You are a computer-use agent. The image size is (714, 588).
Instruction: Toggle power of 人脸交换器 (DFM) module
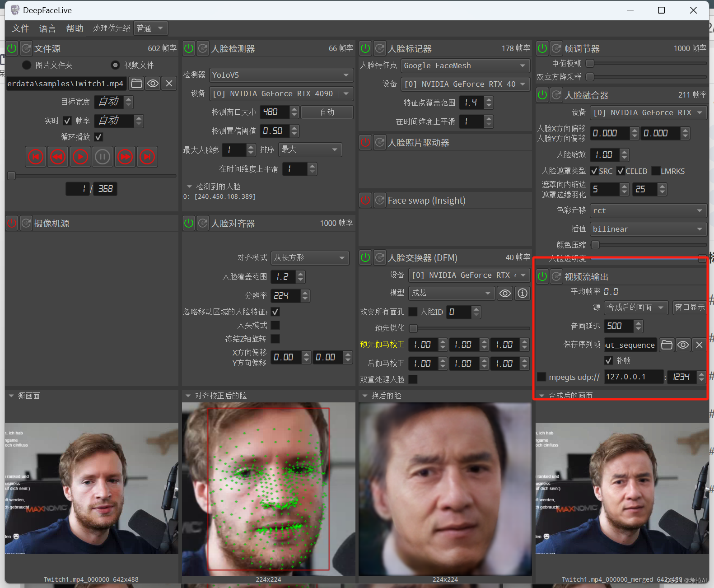[x=365, y=257]
